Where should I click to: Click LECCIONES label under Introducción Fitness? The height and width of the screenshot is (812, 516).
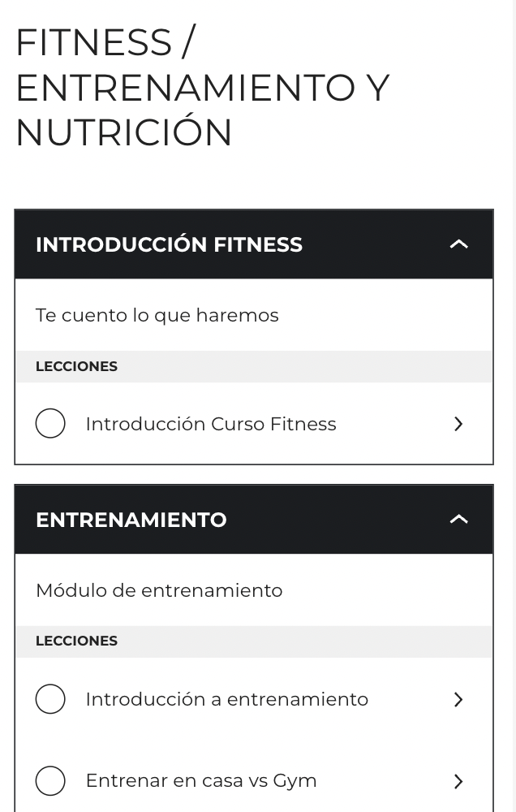76,366
